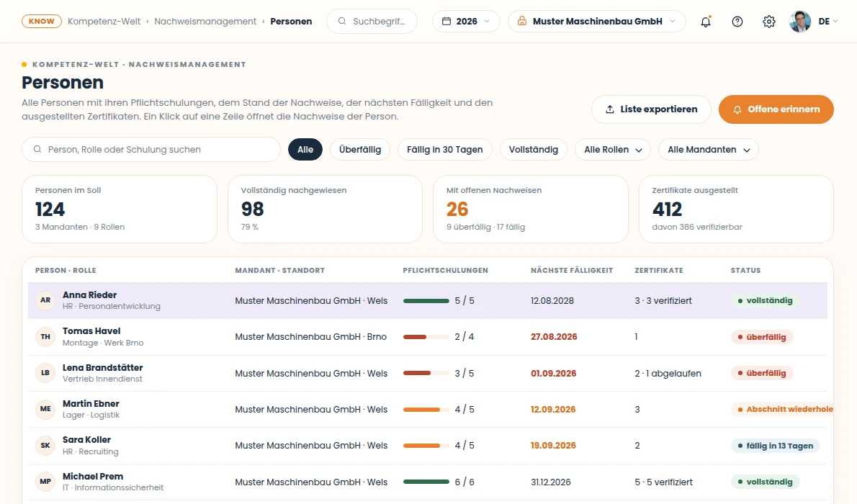Click the Nächste Fälligkeit column header
The image size is (857, 504).
(572, 270)
